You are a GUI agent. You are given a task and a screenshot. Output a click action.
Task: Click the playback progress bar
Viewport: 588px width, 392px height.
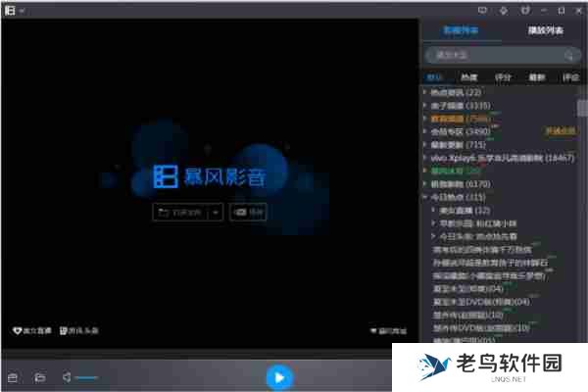click(x=197, y=354)
